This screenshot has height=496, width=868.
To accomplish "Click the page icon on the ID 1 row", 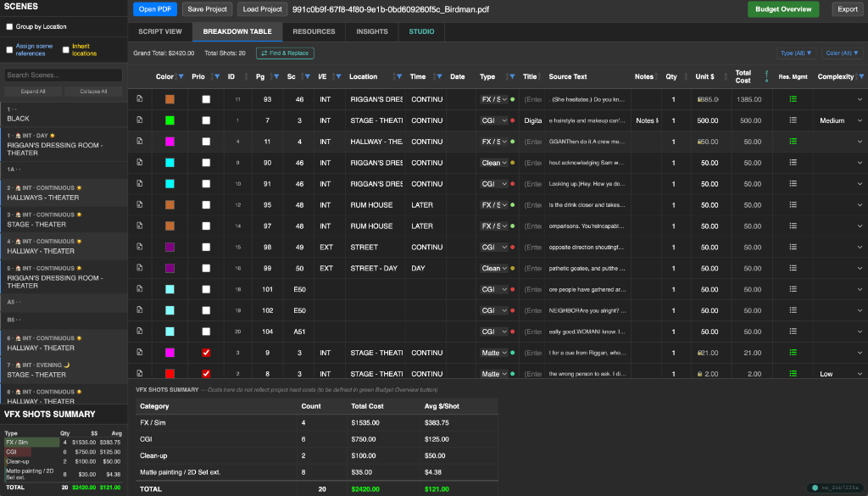I will coord(139,120).
